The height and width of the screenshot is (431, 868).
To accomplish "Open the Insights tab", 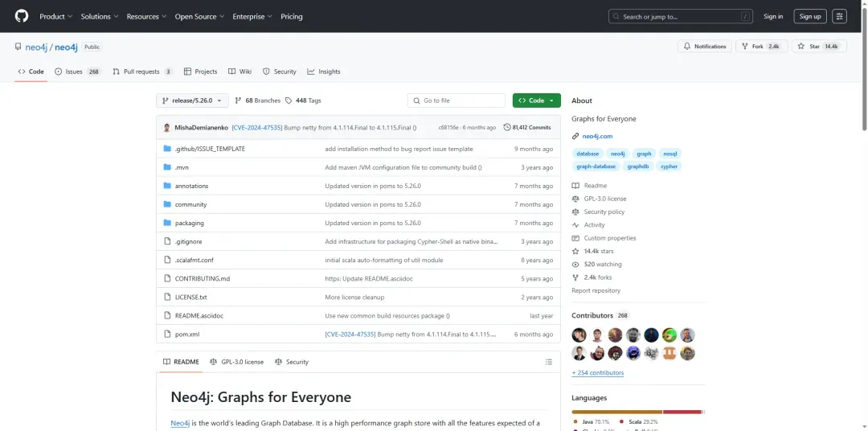I will pos(324,72).
